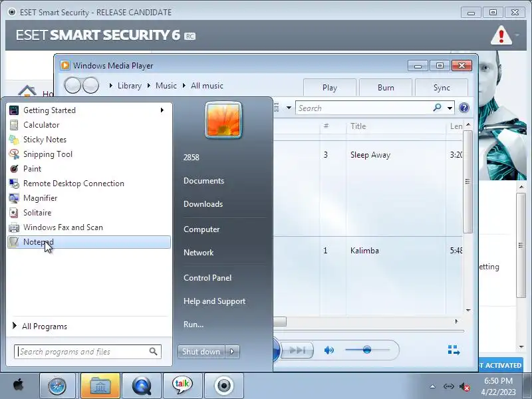Expand the Getting Started submenu arrow

click(162, 110)
